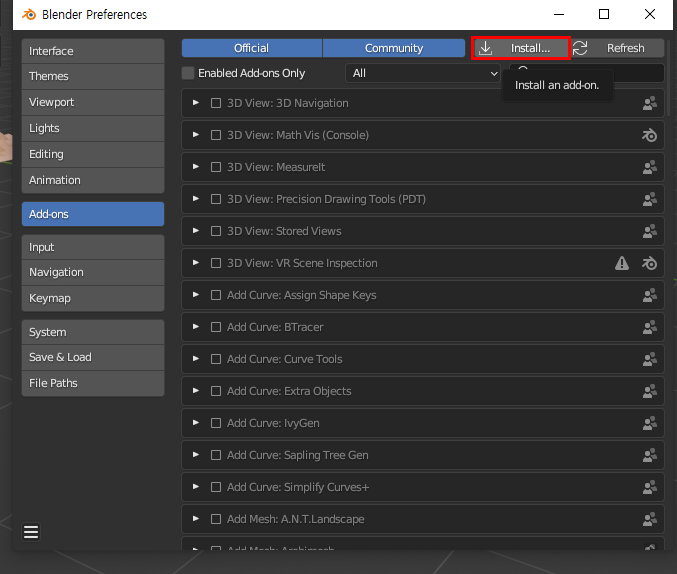Click the community icon on 3D Navigation row
Screen dimensions: 677x574
[x=649, y=103]
